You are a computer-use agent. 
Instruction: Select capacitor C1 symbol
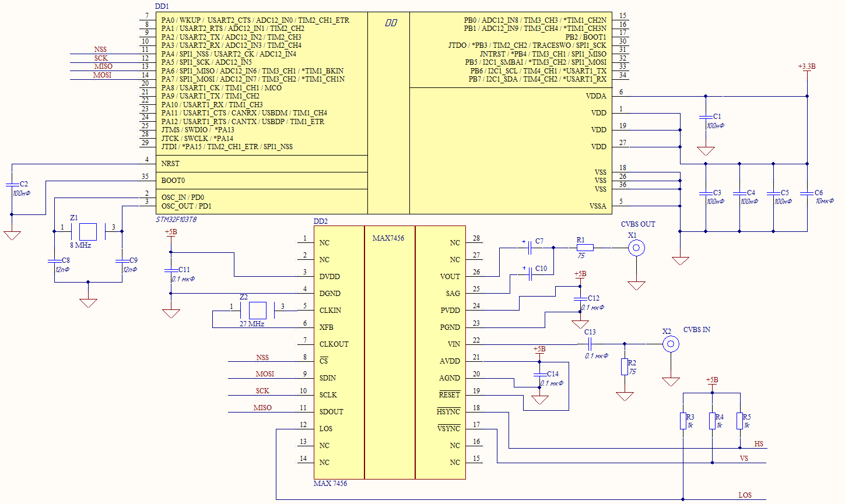[706, 118]
